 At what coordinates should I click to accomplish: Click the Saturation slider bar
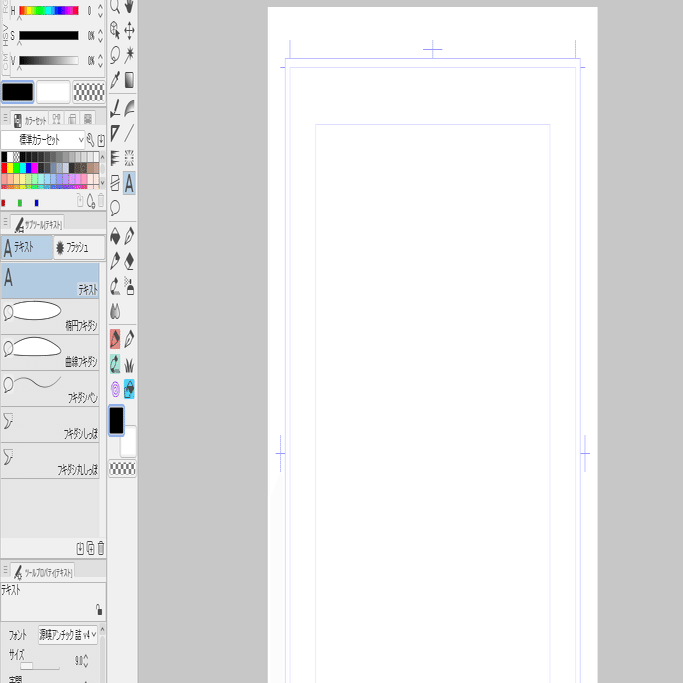point(49,35)
